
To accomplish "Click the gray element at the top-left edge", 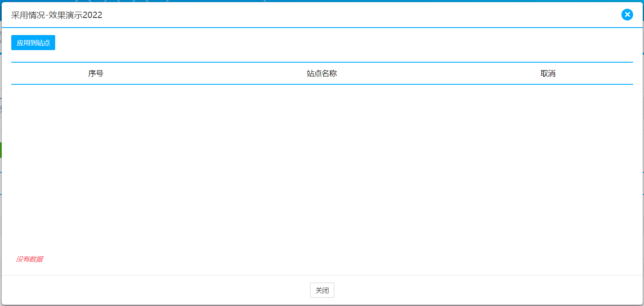I will click(x=0, y=37).
